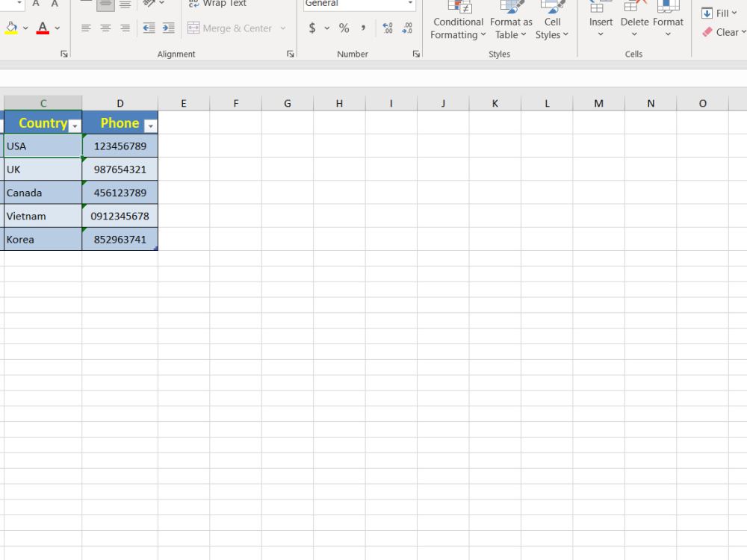
Task: Select column K header
Action: pos(495,103)
